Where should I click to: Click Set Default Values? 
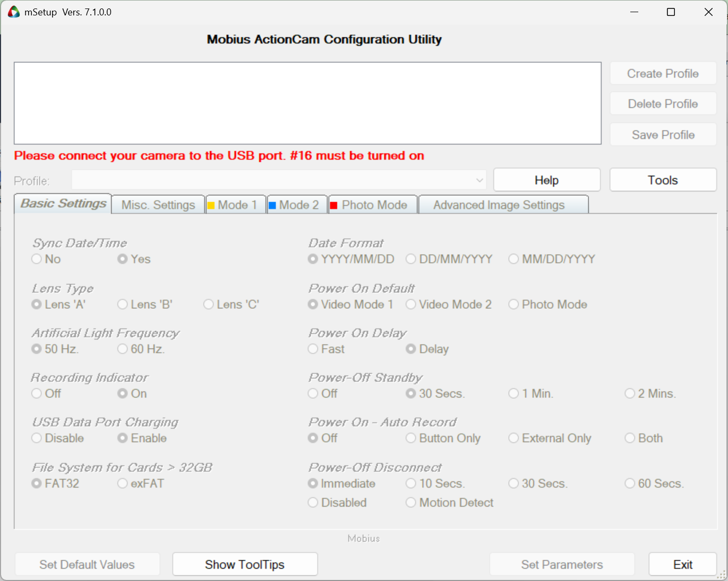coord(87,564)
